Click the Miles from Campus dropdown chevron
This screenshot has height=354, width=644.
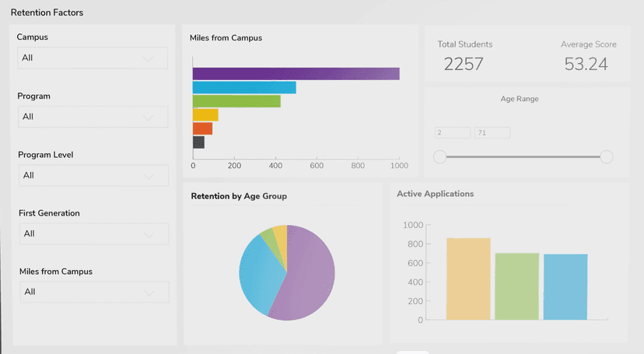(149, 293)
